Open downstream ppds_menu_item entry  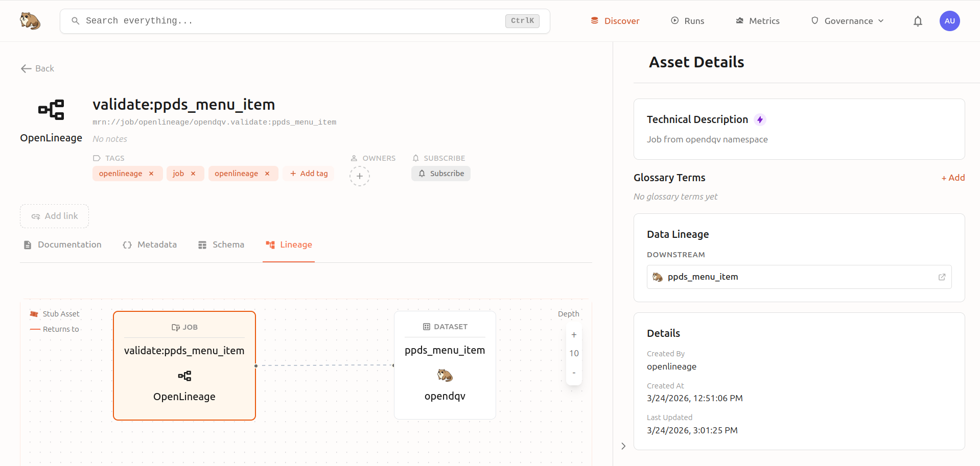tap(799, 277)
